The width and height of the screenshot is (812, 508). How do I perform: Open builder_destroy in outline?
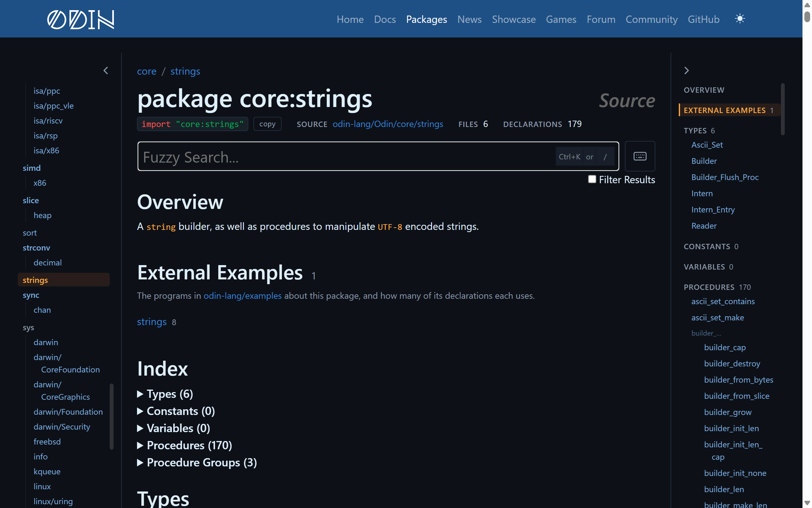click(732, 364)
